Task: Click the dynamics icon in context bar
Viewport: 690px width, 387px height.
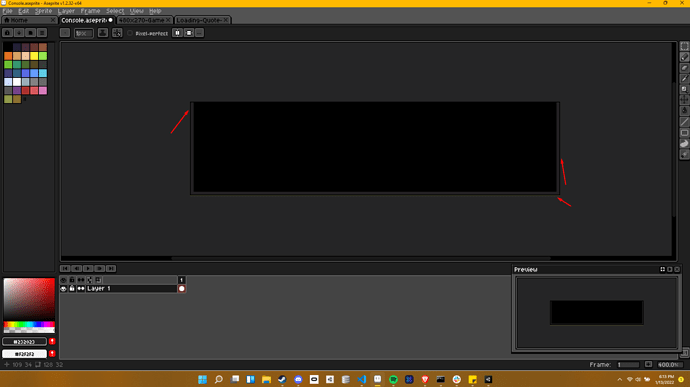Action: click(x=117, y=33)
